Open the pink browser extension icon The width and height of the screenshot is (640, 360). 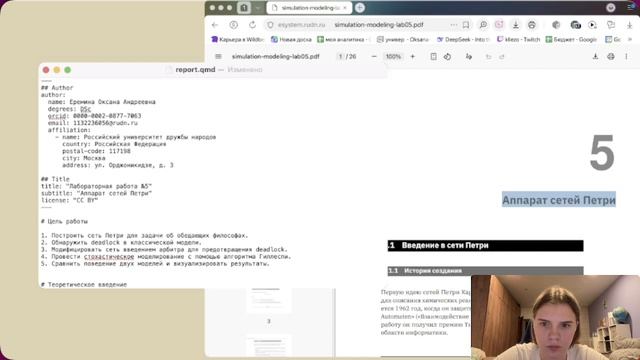click(x=499, y=25)
